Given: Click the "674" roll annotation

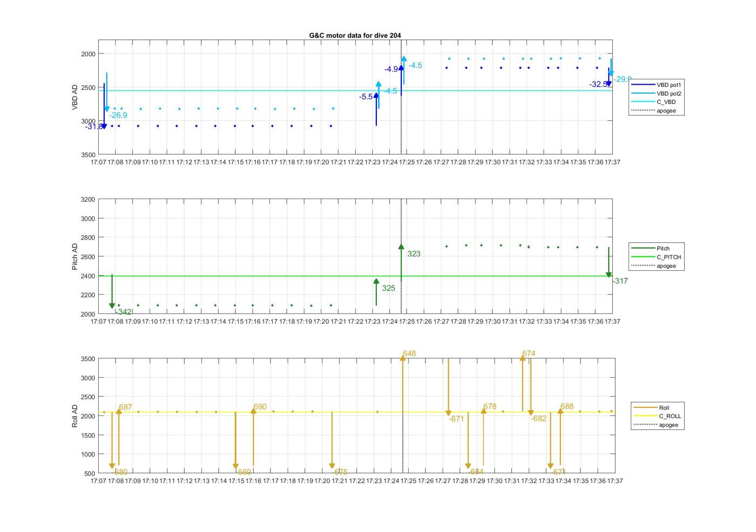Looking at the screenshot, I should 529,353.
